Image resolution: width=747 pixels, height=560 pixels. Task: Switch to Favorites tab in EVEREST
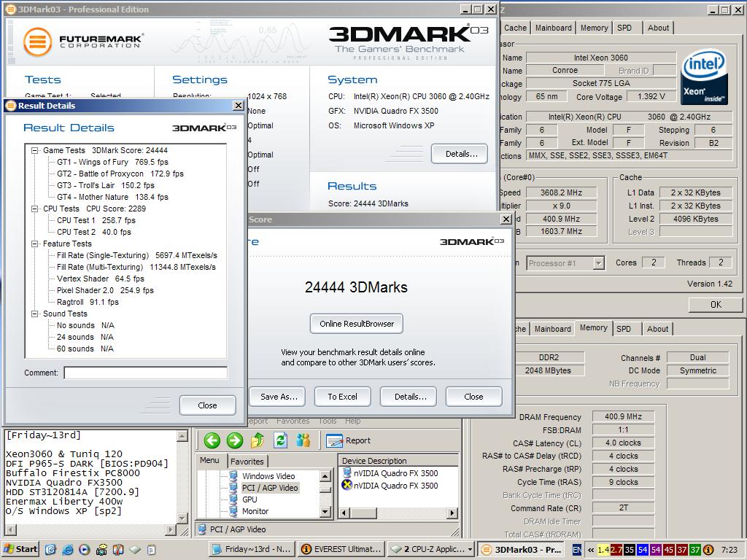click(x=247, y=462)
